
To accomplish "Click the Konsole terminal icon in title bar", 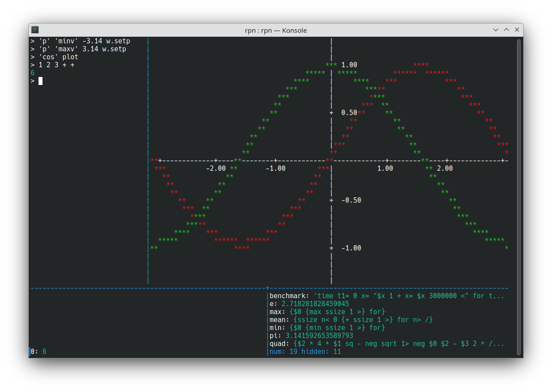I will coord(35,30).
